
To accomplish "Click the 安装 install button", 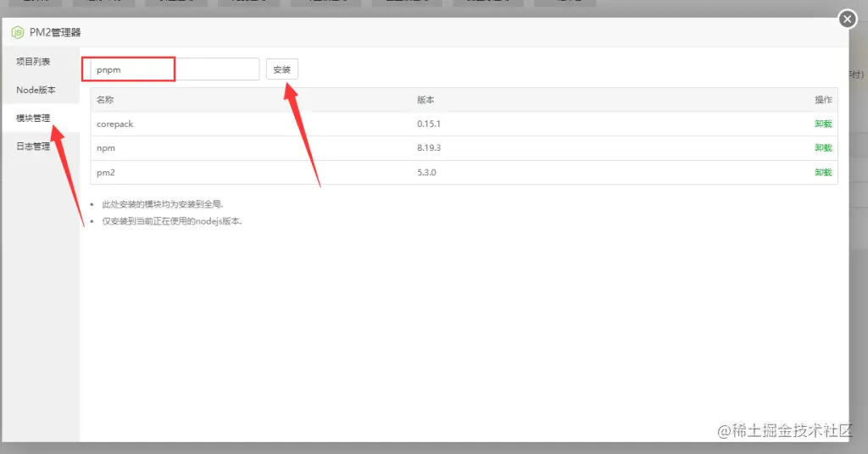I will point(281,69).
